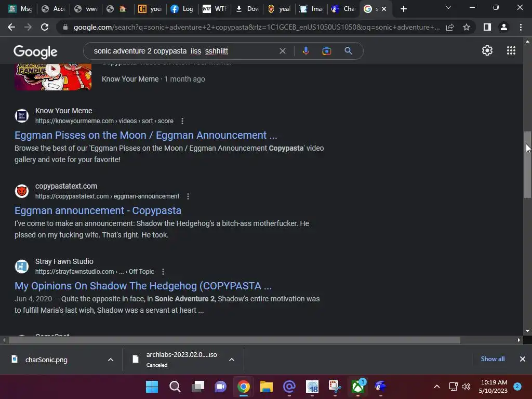Click the address bar URL
Image resolution: width=532 pixels, height=399 pixels.
(x=257, y=27)
